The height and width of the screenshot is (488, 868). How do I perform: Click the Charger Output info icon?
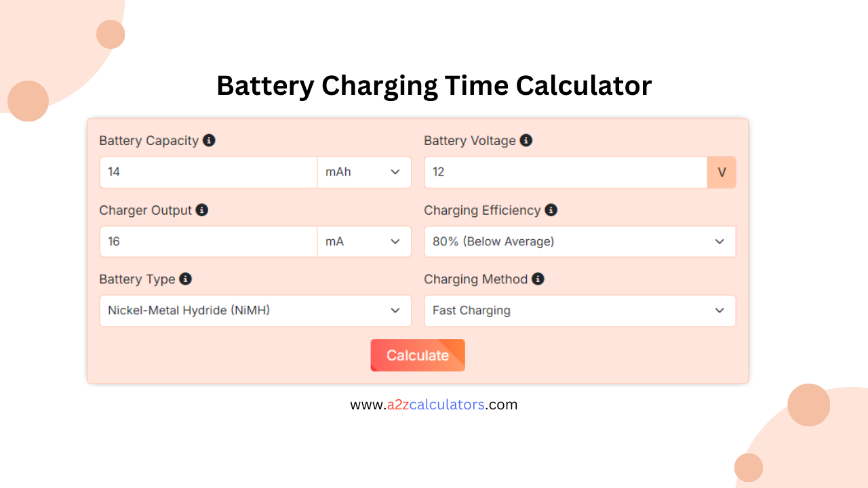(201, 210)
